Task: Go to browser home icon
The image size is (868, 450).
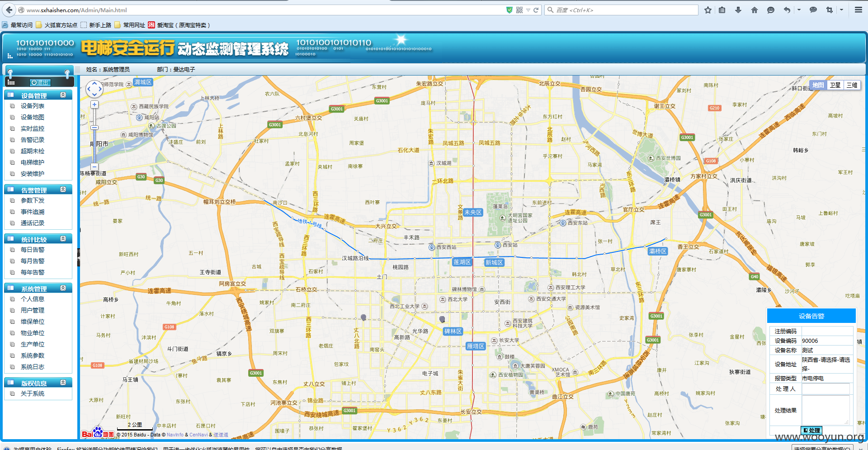Action: [x=755, y=10]
